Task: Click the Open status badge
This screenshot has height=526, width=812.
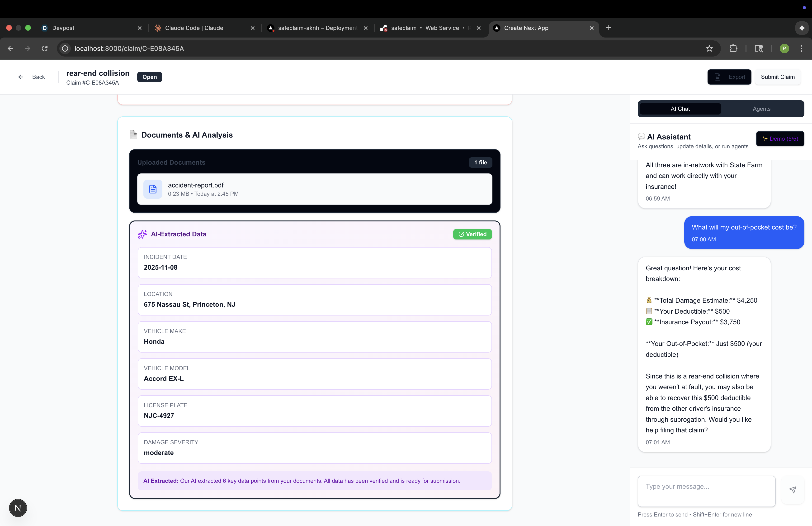Action: point(149,77)
